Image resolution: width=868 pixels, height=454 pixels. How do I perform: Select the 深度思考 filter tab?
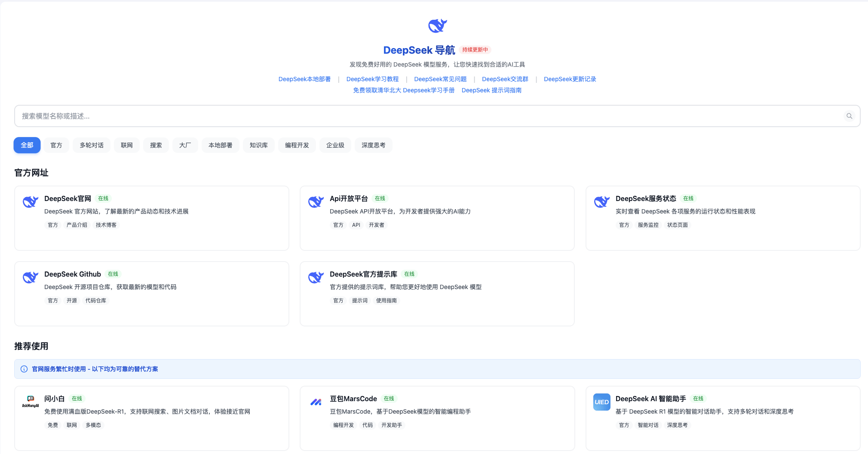point(374,145)
